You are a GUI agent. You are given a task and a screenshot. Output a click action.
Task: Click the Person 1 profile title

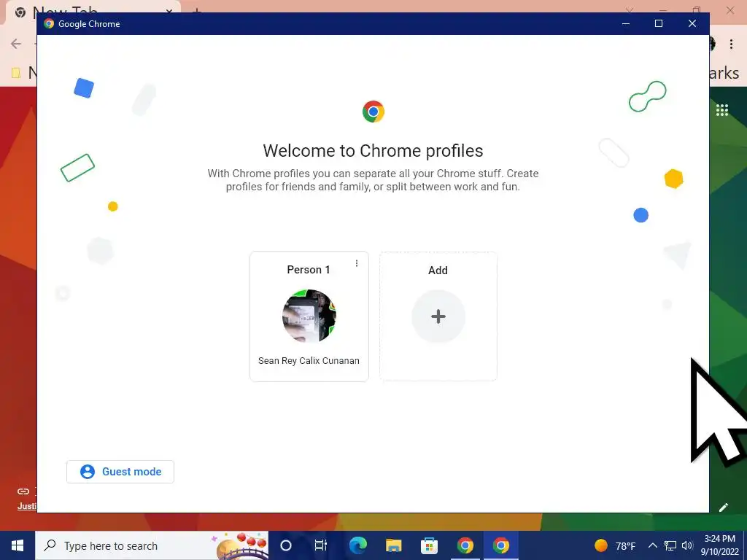(x=309, y=270)
